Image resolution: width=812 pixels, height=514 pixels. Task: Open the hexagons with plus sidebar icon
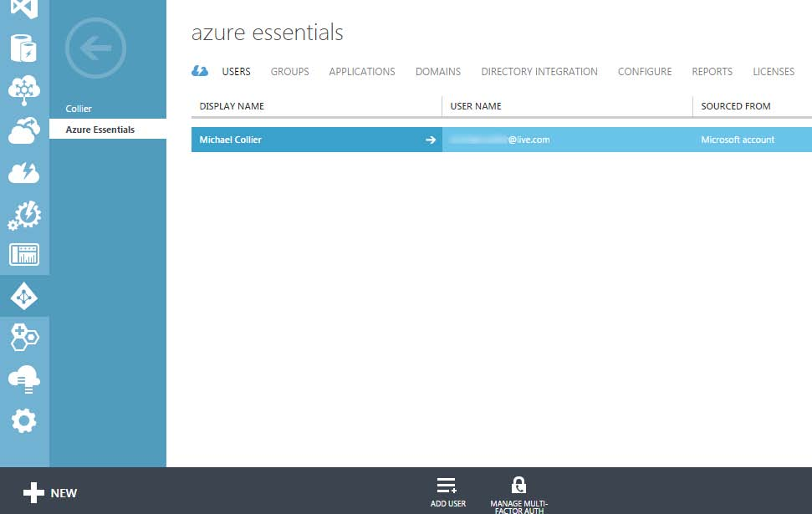24,338
